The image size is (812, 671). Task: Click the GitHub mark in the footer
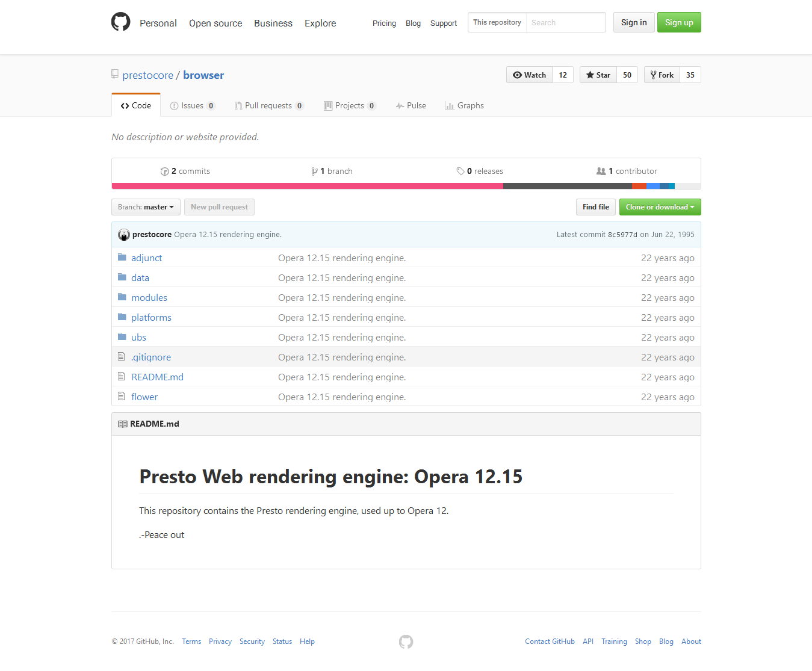[x=406, y=642]
